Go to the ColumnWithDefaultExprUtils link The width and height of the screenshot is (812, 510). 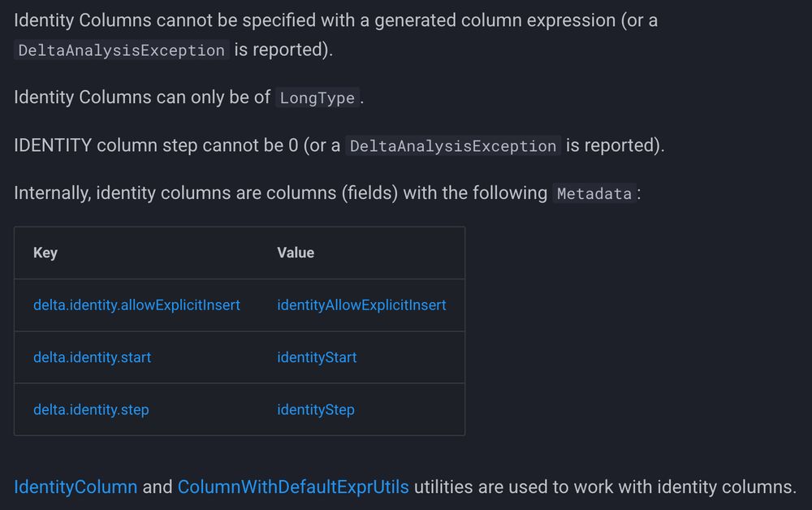tap(293, 487)
